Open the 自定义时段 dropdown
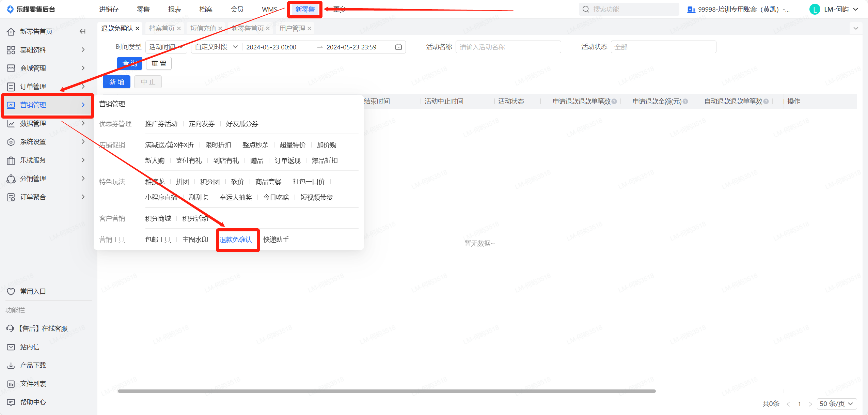The width and height of the screenshot is (868, 415). (x=217, y=47)
